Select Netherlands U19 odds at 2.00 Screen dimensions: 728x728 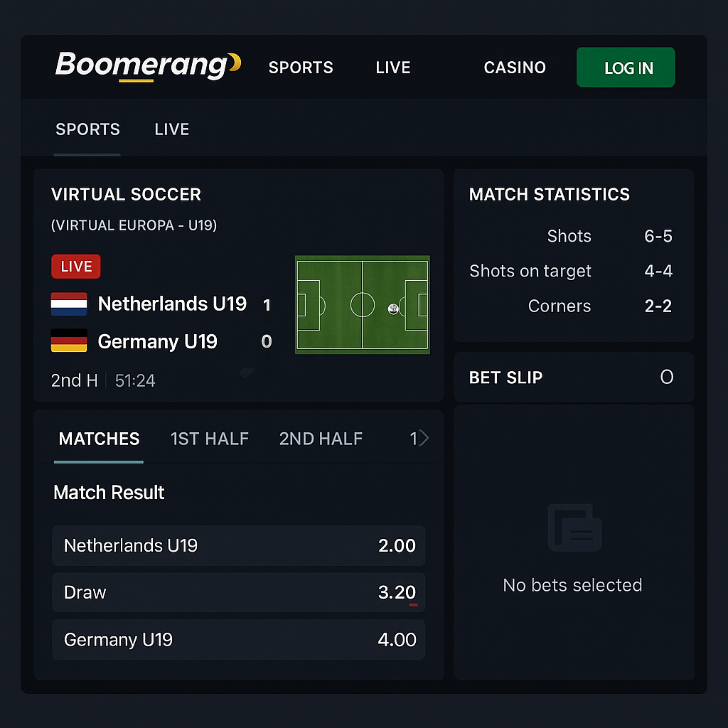[238, 546]
